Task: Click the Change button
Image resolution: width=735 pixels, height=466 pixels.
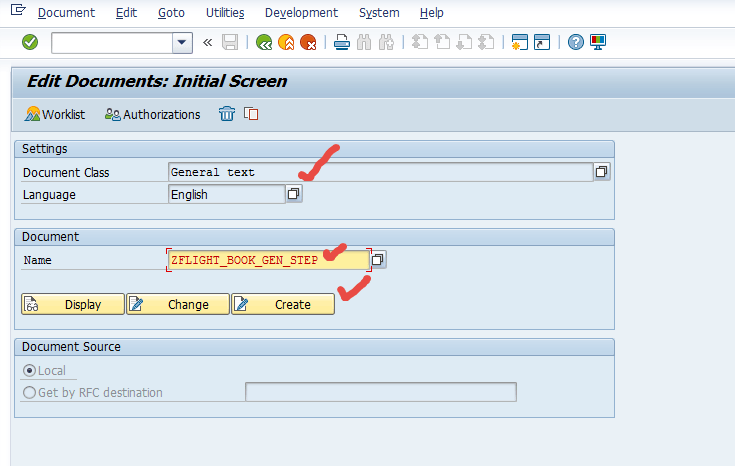Action: (x=178, y=304)
